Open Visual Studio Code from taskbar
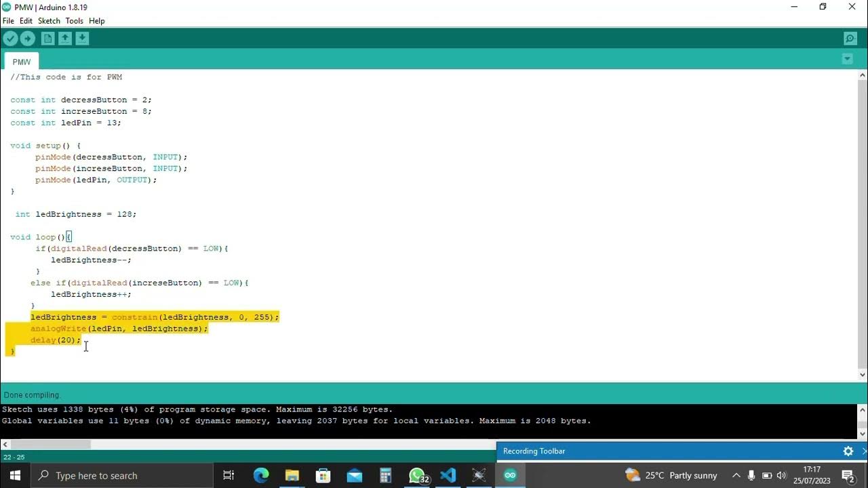Image resolution: width=868 pixels, height=488 pixels. (448, 475)
